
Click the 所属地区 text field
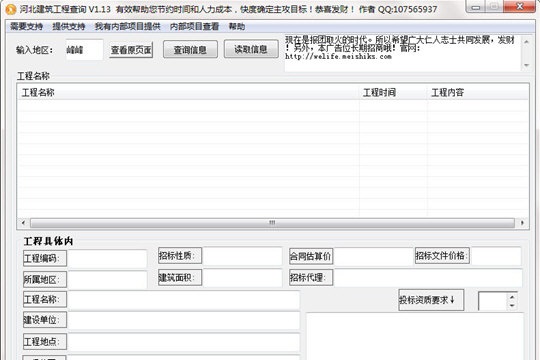click(107, 279)
